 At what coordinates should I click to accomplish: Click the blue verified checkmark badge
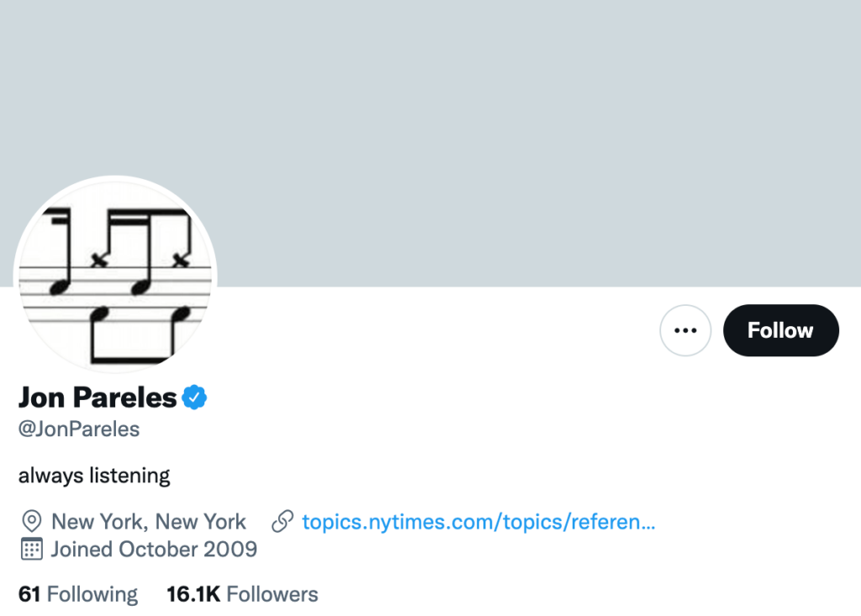point(195,397)
